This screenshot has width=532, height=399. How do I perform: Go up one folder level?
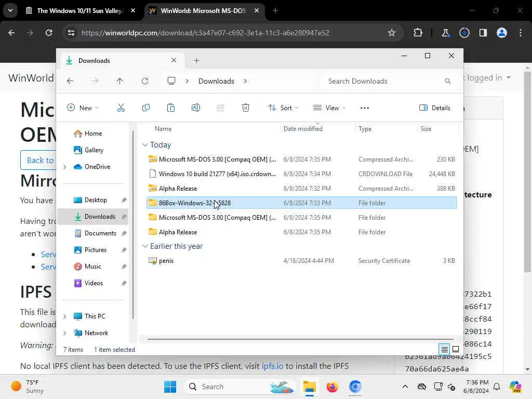pyautogui.click(x=120, y=81)
